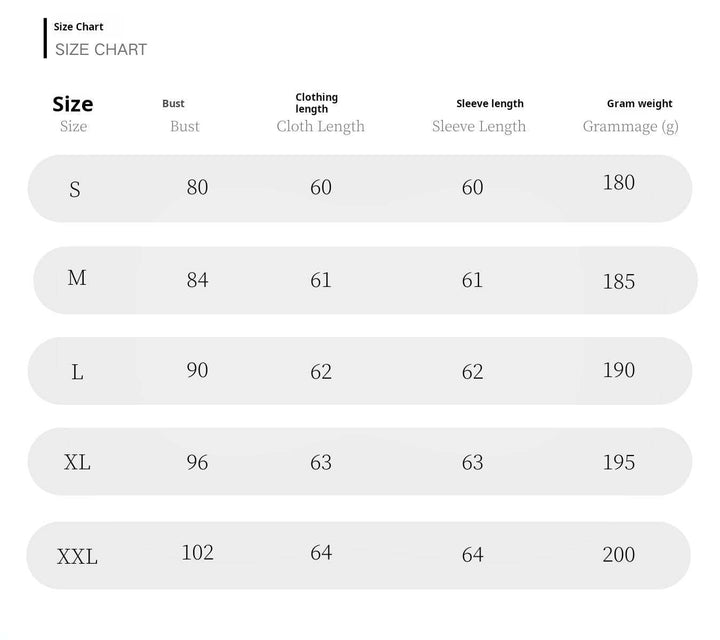This screenshot has width=720, height=640.
Task: Click the SIZE CHART heading text
Action: click(101, 50)
